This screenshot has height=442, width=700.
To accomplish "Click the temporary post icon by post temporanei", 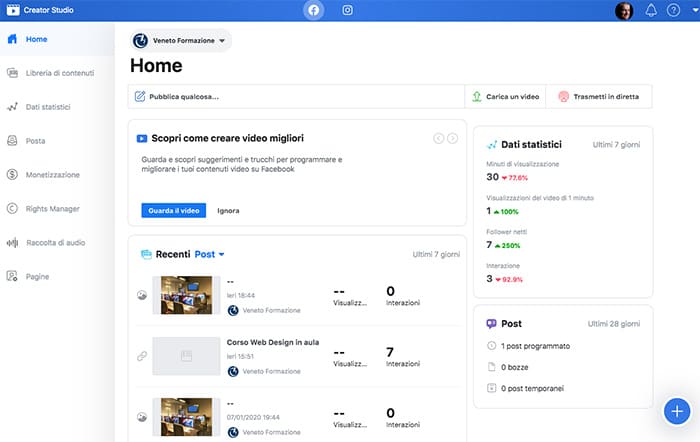I will click(491, 388).
